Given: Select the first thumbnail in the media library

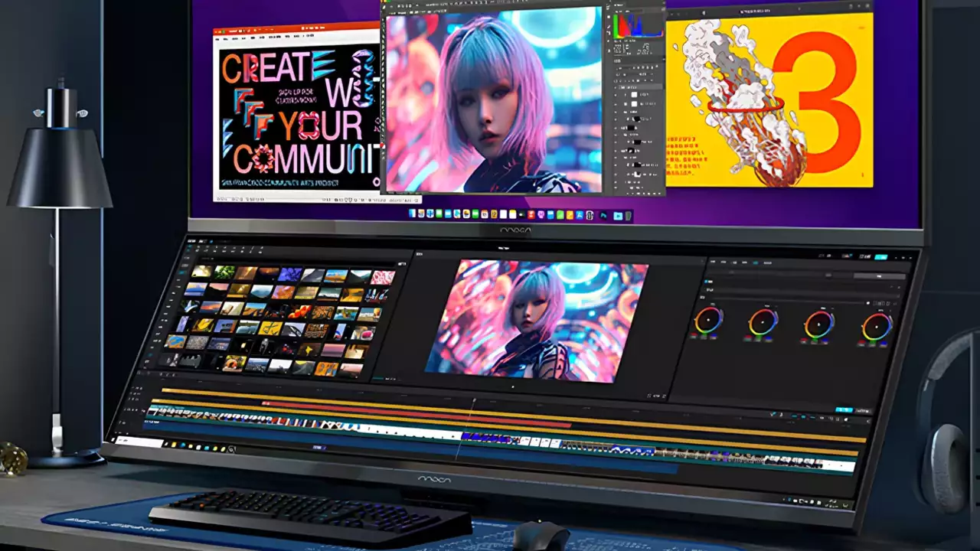Looking at the screenshot, I should 201,271.
